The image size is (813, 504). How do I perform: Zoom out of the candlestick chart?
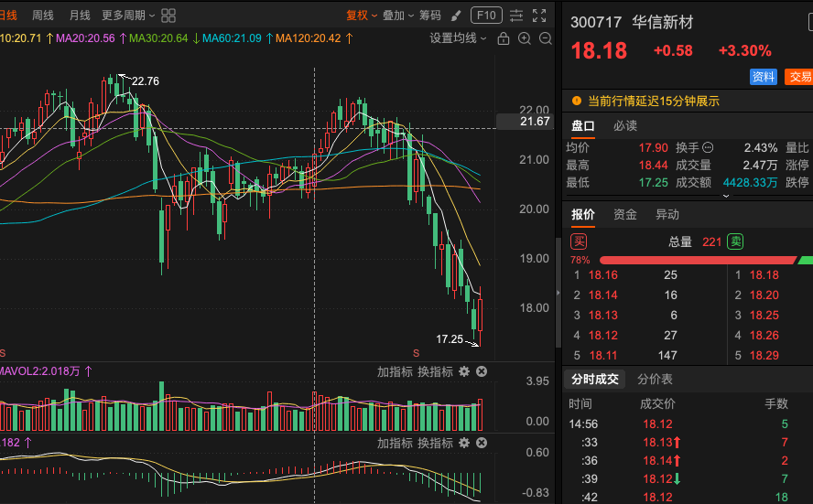click(546, 38)
